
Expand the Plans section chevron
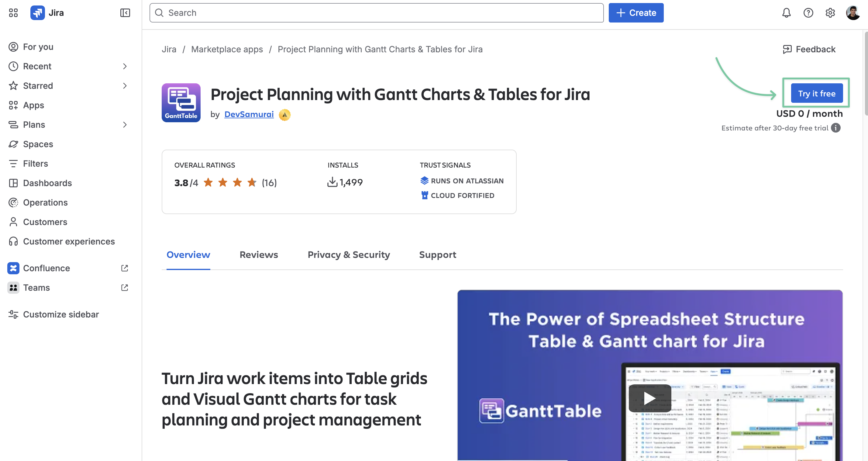[x=125, y=125]
